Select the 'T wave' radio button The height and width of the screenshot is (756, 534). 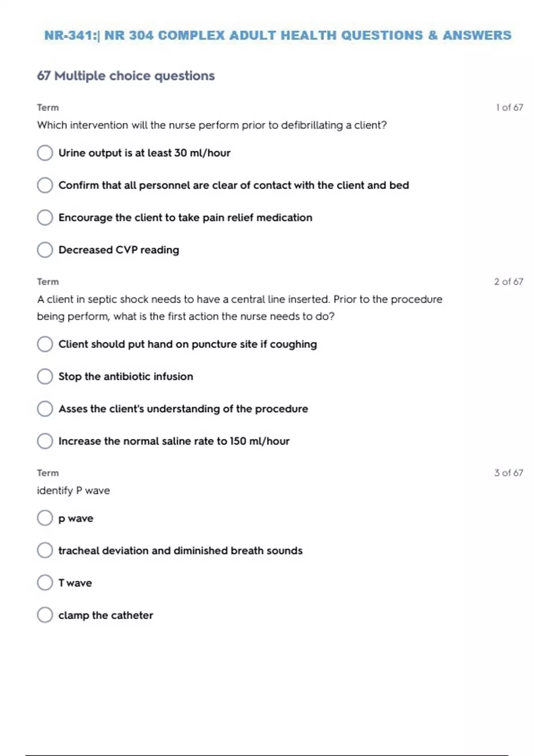45,583
